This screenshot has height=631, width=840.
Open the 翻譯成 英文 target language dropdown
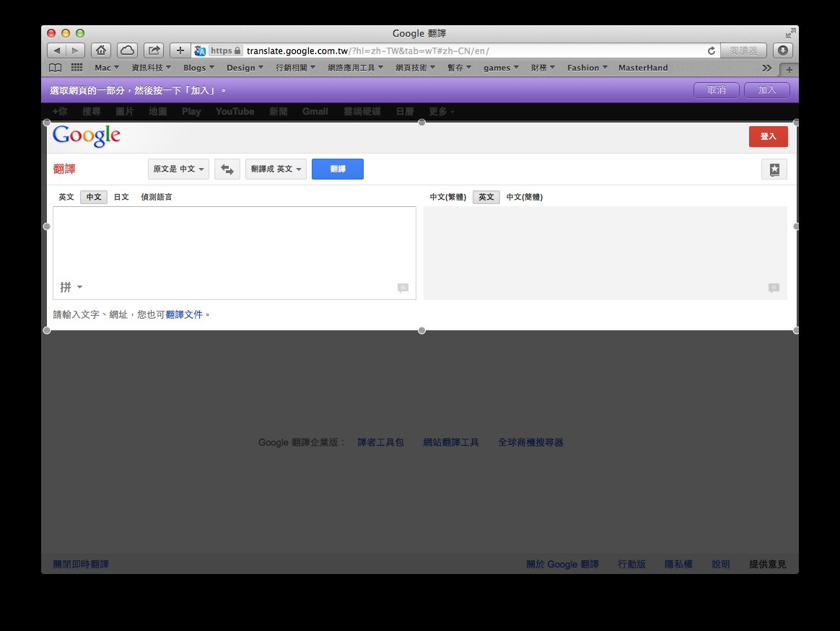[x=276, y=169]
